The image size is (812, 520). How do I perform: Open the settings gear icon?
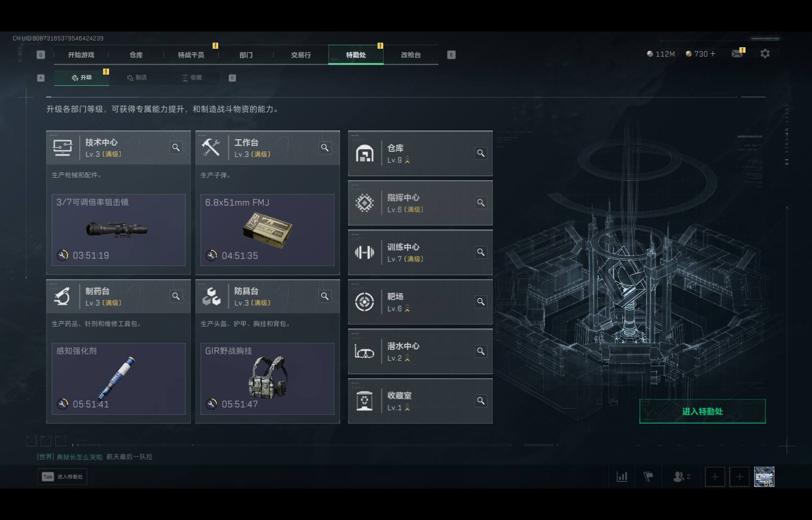(x=765, y=53)
